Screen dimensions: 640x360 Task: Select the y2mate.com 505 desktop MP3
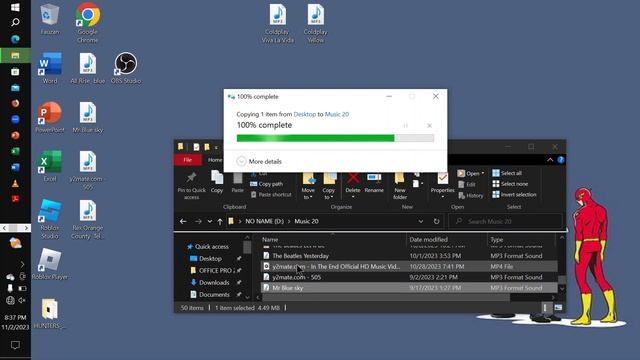(x=87, y=170)
